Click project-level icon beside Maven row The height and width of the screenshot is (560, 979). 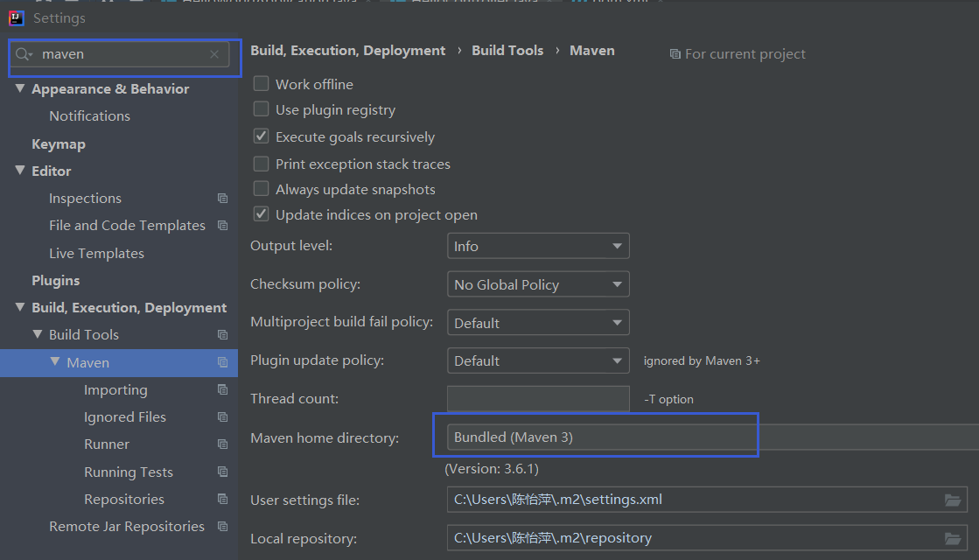point(222,363)
